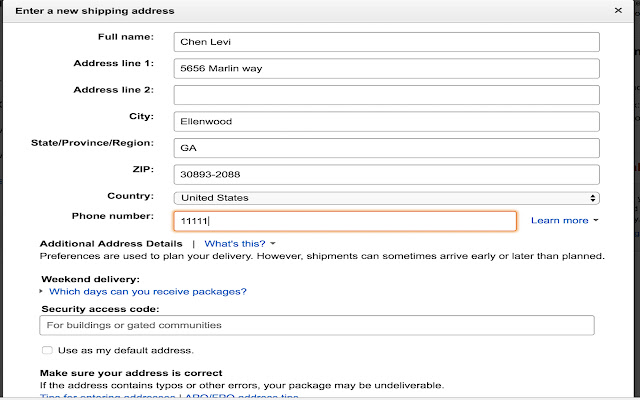Focus the empty Address line 2 field
The image size is (640, 400).
pos(386,95)
